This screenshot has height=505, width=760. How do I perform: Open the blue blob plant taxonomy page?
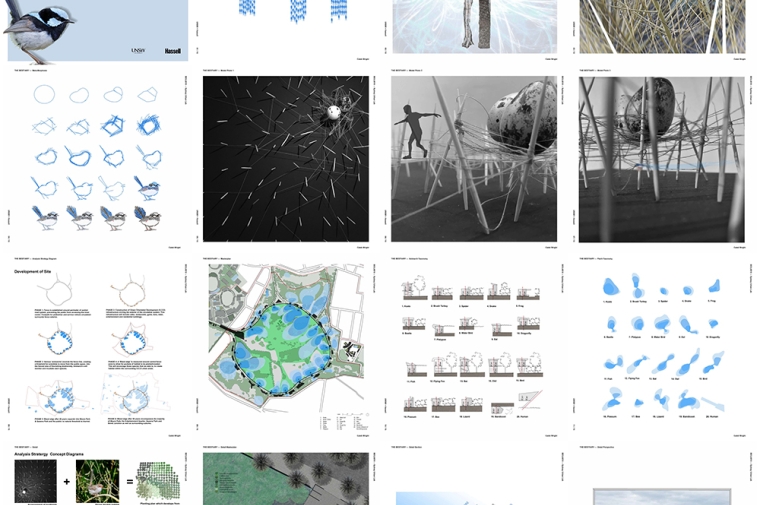pyautogui.click(x=662, y=347)
